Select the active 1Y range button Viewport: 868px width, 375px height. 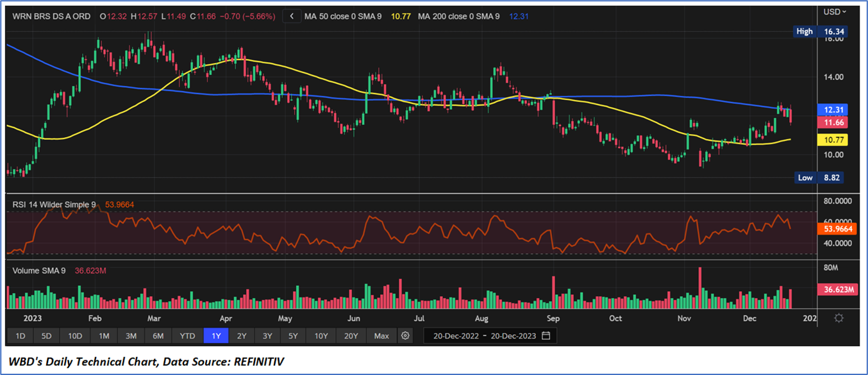click(215, 336)
